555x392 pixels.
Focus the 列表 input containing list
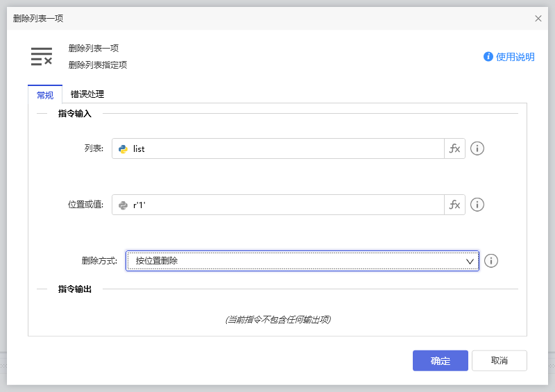click(x=284, y=148)
